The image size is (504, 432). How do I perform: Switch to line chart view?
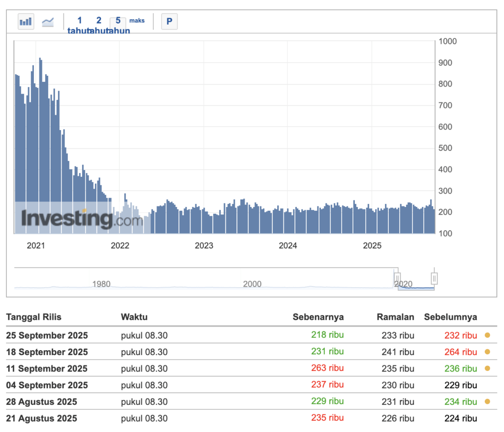tap(47, 22)
